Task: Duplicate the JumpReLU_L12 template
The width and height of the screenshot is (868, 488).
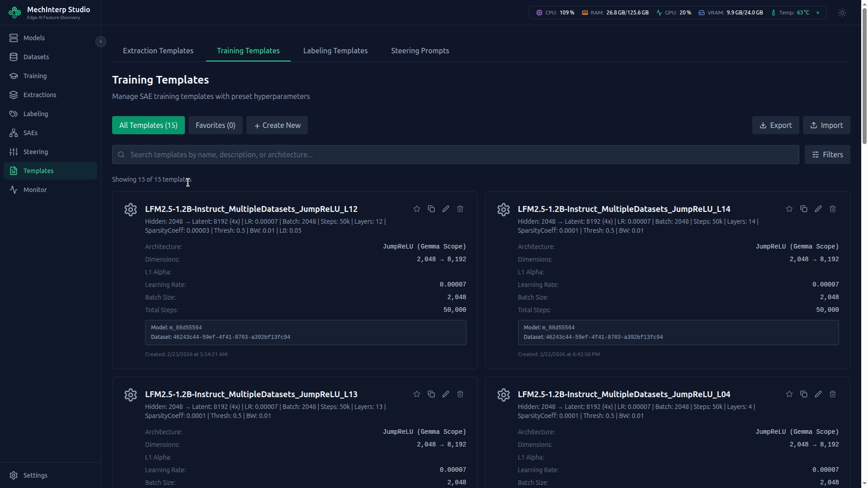Action: click(431, 209)
